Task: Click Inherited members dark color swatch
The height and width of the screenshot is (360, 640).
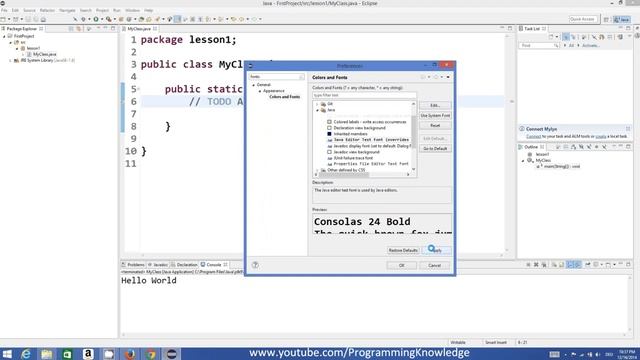Action: tap(329, 134)
